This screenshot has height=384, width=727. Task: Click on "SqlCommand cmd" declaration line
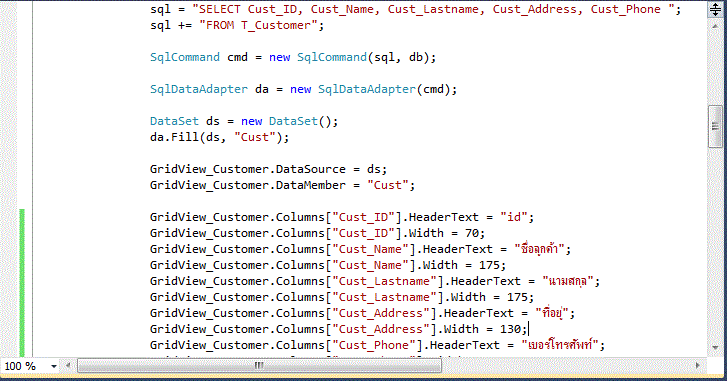point(293,58)
